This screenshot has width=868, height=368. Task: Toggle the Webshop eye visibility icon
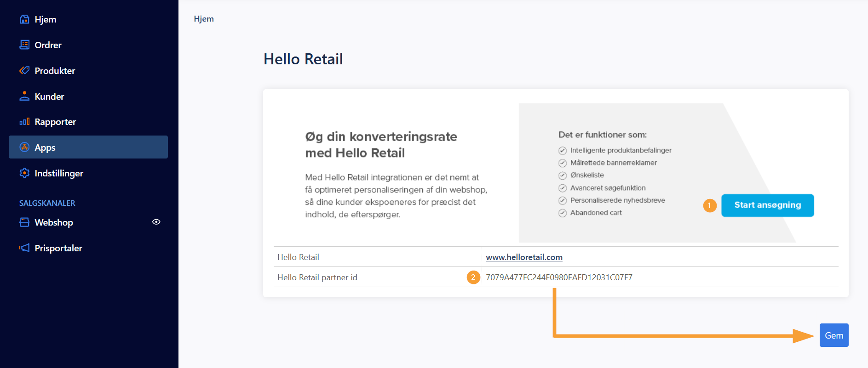coord(156,222)
